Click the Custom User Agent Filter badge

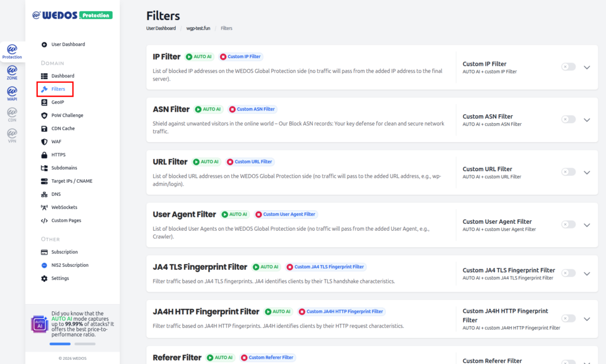[286, 214]
